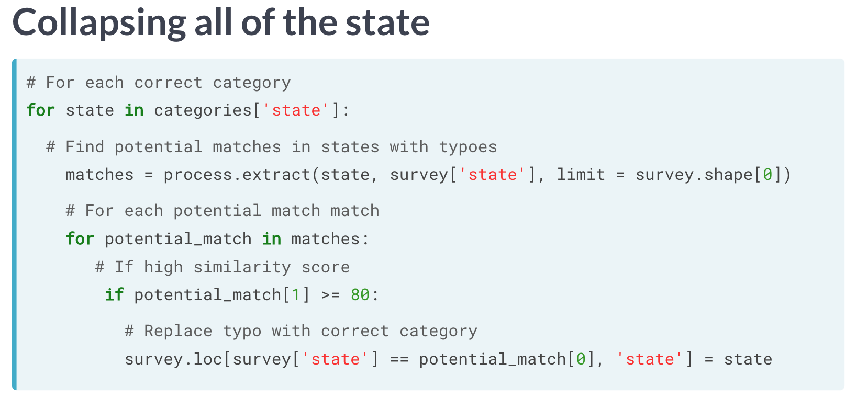Click the '# Replace typo with correct category' comment
The height and width of the screenshot is (410, 868).
301,331
